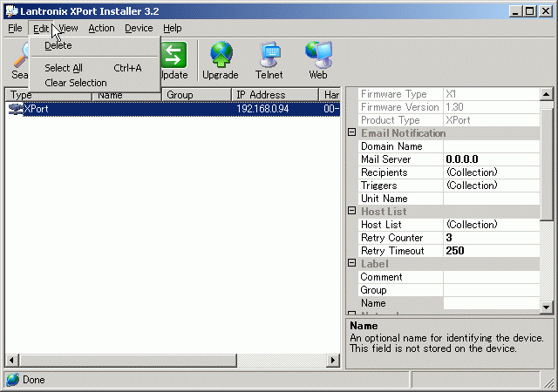Click the 192.168.0.94 IP address cell

coord(262,109)
